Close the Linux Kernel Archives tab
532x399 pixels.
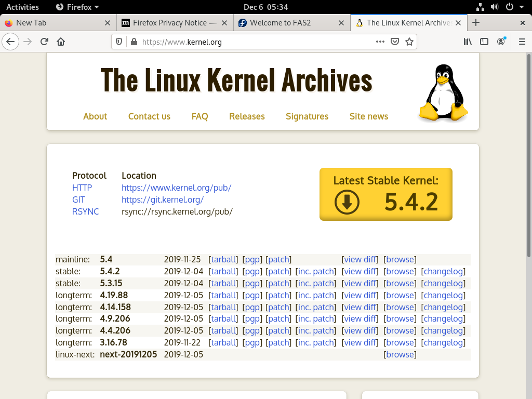(x=458, y=23)
